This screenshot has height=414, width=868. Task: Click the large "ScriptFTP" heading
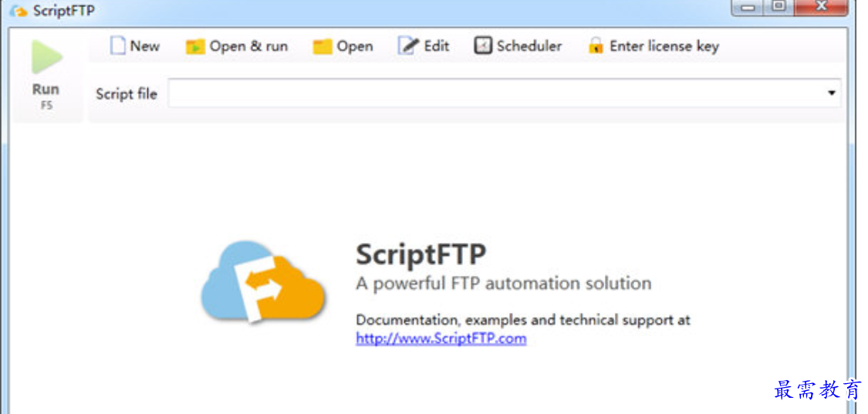pos(420,254)
